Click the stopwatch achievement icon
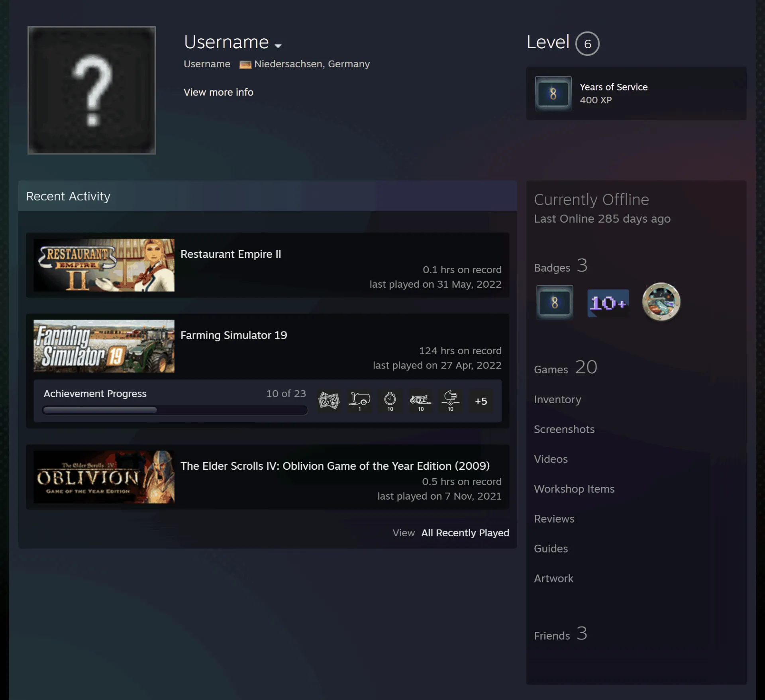 tap(390, 401)
